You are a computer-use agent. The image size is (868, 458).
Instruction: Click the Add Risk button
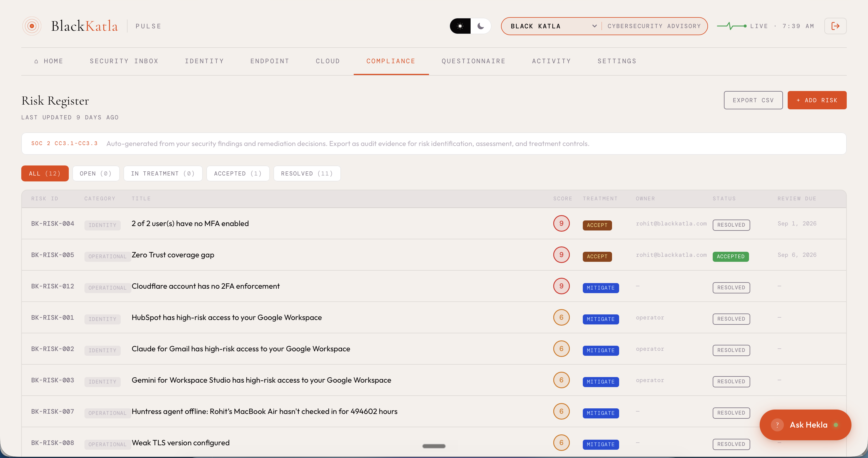(817, 100)
